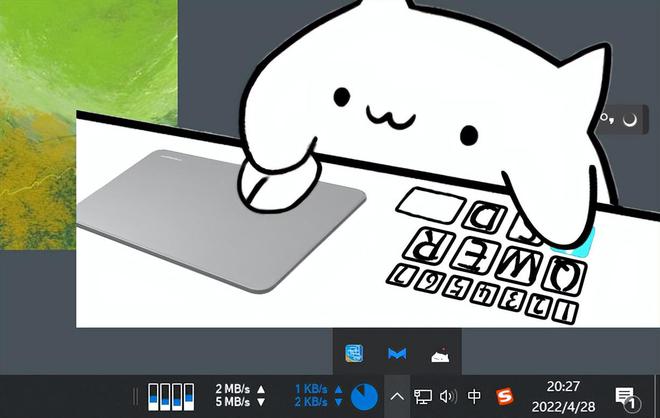Open the blue M icon in tray overflow

point(396,354)
